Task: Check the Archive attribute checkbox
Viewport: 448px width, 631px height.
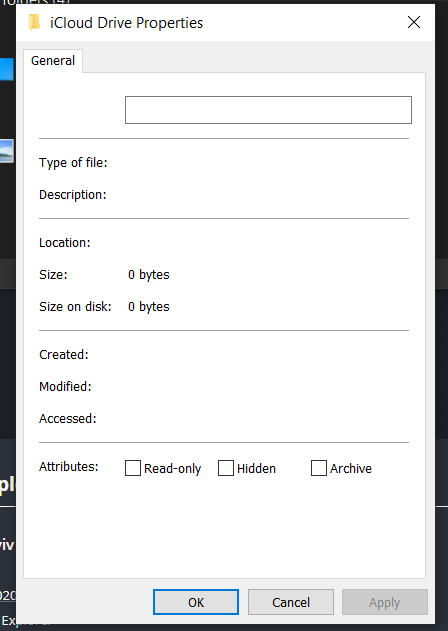Action: [x=319, y=468]
